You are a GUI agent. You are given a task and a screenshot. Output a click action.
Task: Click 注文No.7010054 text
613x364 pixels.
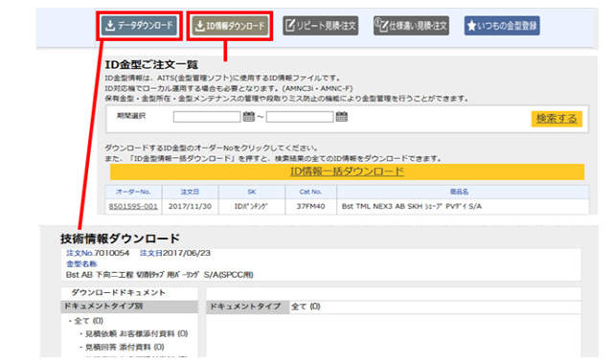(x=98, y=253)
